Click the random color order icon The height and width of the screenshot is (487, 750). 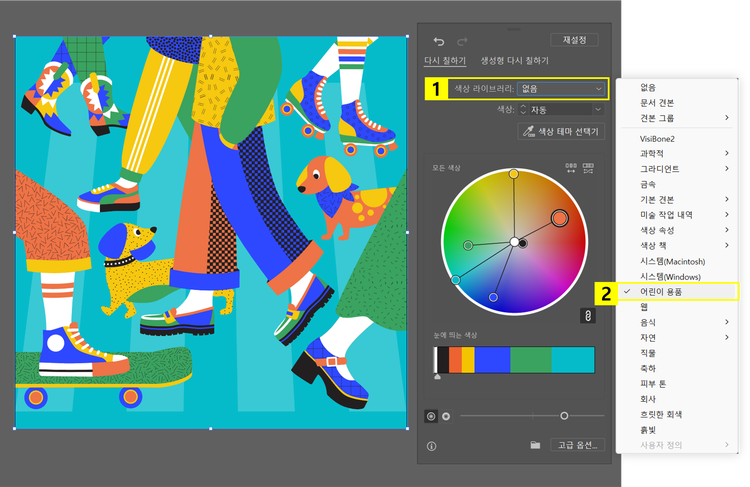[571, 167]
